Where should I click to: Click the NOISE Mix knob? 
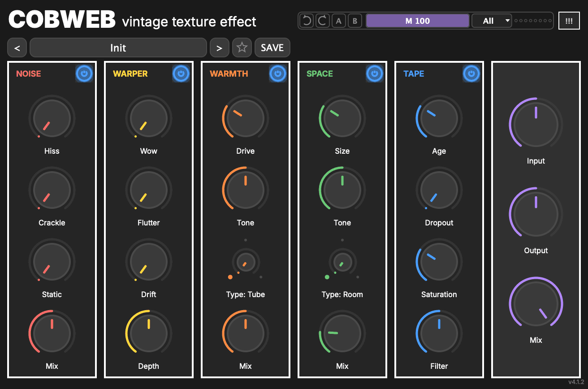coord(52,333)
